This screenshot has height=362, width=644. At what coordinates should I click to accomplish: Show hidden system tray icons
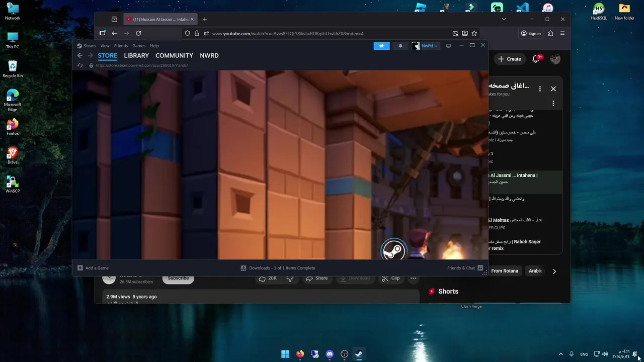coord(560,354)
